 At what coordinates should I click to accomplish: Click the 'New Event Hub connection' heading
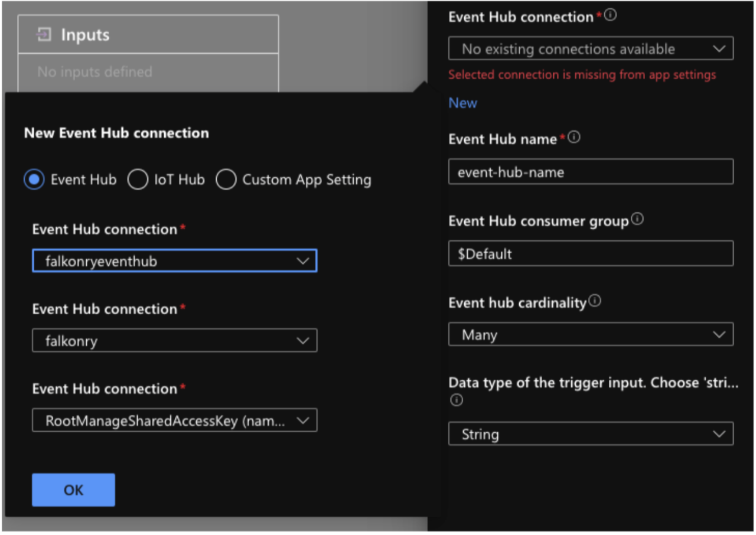(116, 133)
